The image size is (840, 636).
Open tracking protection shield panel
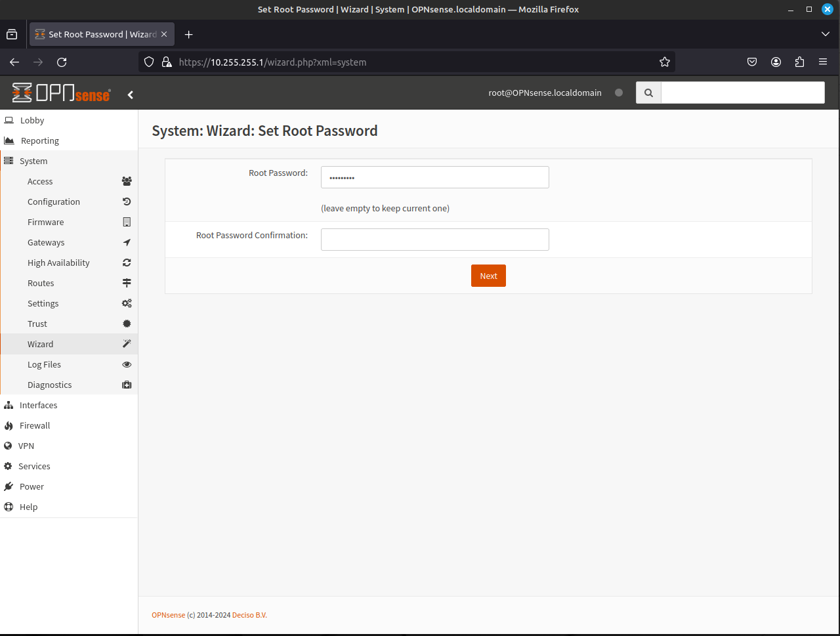click(149, 62)
